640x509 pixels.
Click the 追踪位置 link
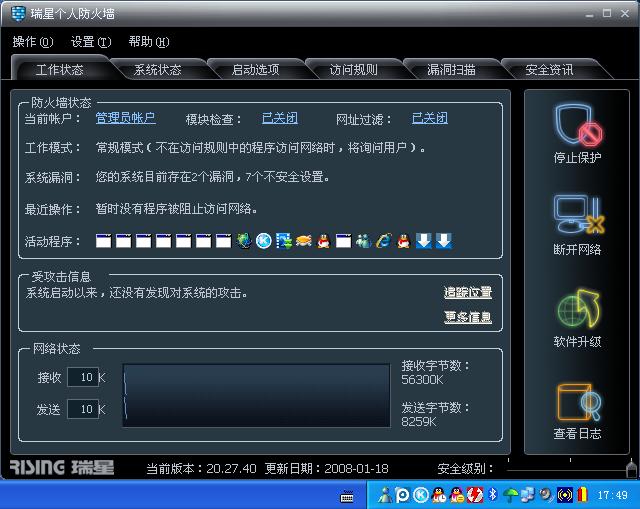point(468,292)
